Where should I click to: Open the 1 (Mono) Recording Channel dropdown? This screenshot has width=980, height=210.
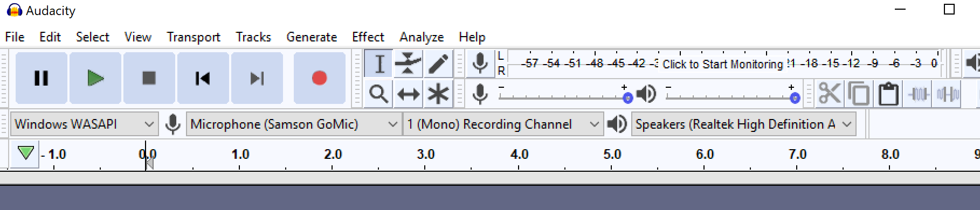(x=503, y=124)
